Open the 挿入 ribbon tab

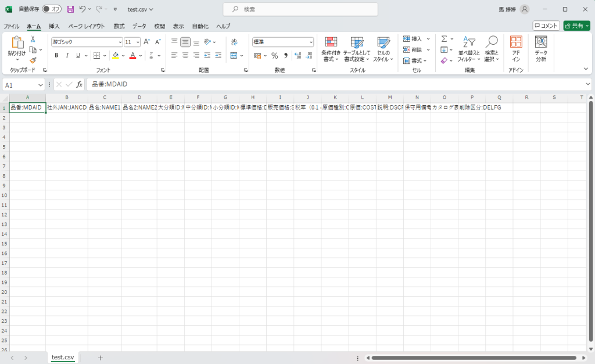(54, 26)
